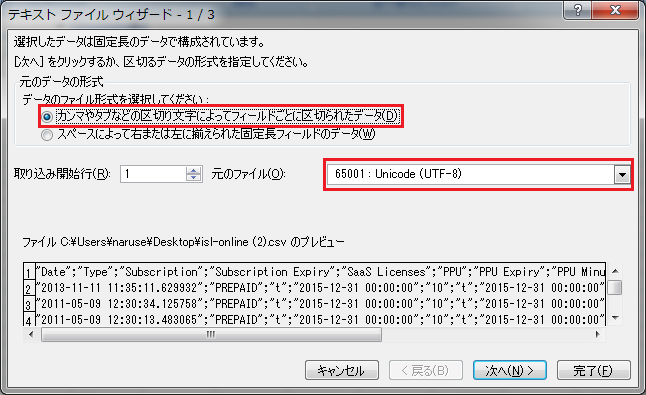Click the 元のファイル(O) label
Image resolution: width=646 pixels, height=395 pixels.
[248, 174]
